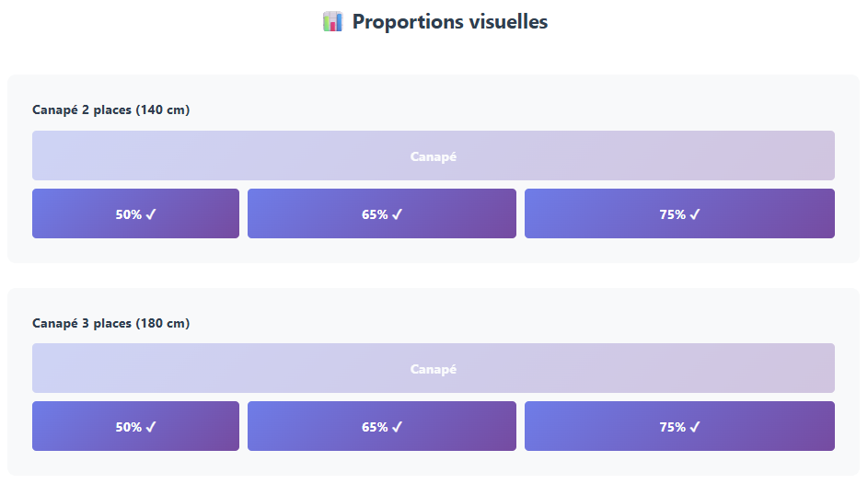
Task: Click the "Canapé 2 places (140 cm)" label
Action: [x=111, y=110]
